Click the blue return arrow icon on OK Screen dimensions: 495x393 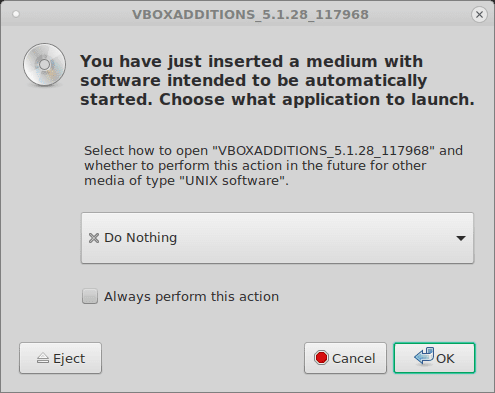(x=424, y=356)
